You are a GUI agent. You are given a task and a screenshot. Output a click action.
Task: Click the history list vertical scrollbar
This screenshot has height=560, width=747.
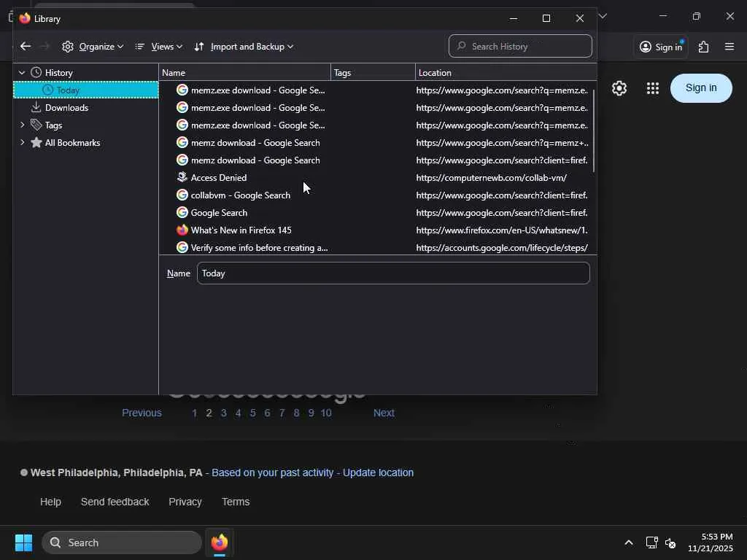pyautogui.click(x=594, y=131)
